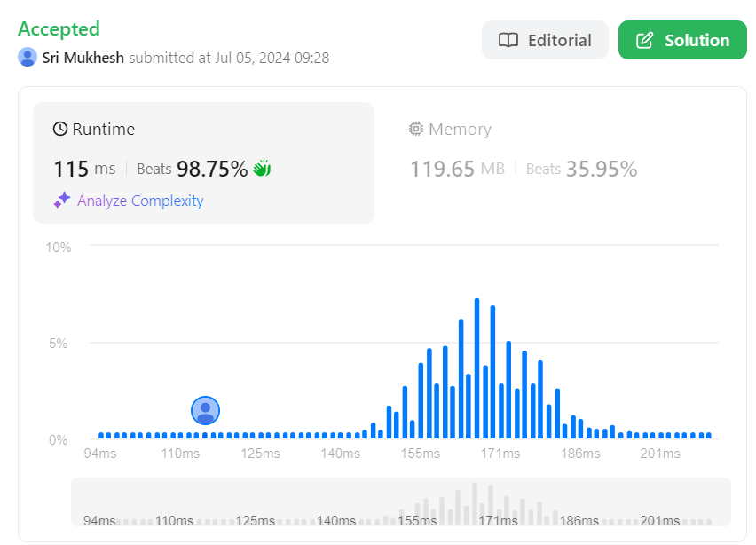Click the sparkle icon by Analyze Complexity

point(61,201)
